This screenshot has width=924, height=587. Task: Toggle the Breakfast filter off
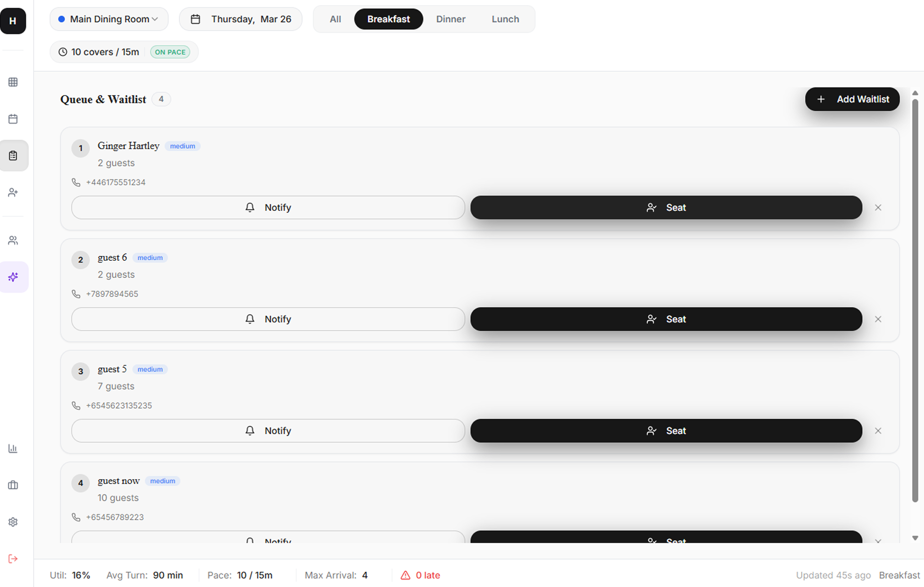click(x=388, y=19)
